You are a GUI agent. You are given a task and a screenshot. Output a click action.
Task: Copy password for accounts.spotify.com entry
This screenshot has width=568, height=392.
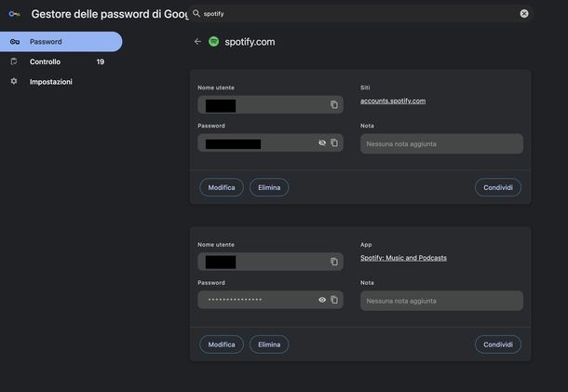point(334,142)
